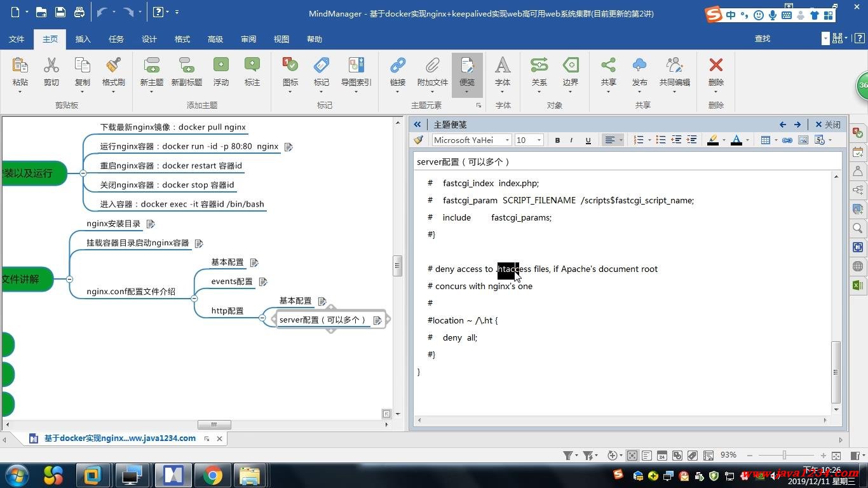The height and width of the screenshot is (488, 868).
Task: Collapse the http配置 topic branch
Action: coord(262,318)
